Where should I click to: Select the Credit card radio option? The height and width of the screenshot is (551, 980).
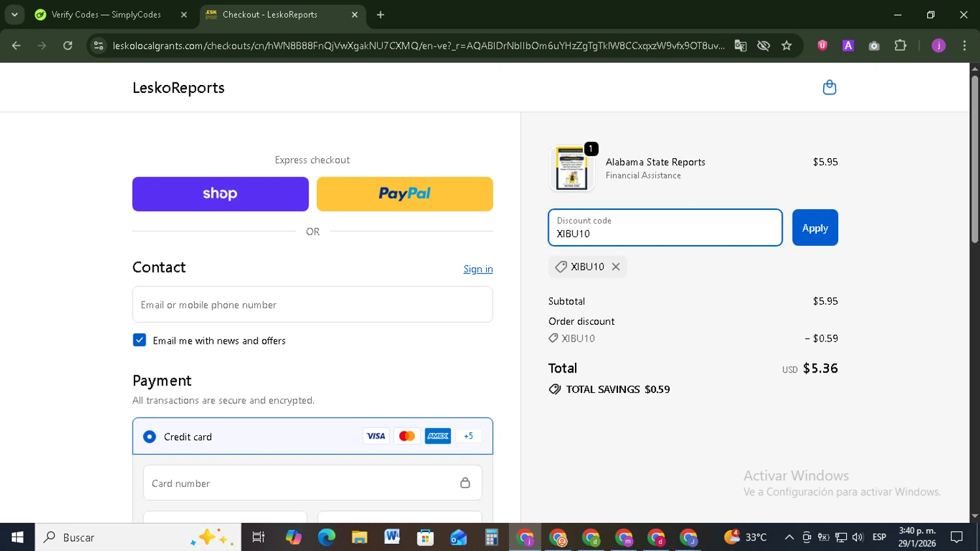click(150, 437)
